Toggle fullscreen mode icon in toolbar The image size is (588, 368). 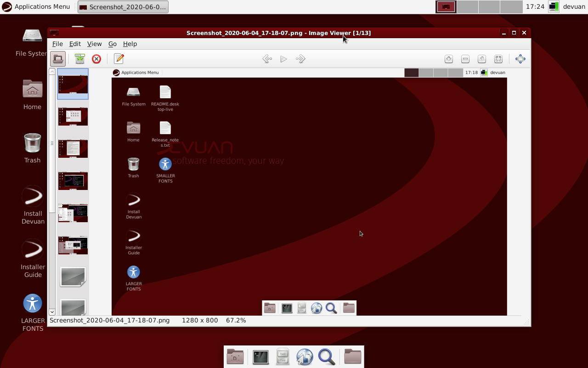(520, 59)
